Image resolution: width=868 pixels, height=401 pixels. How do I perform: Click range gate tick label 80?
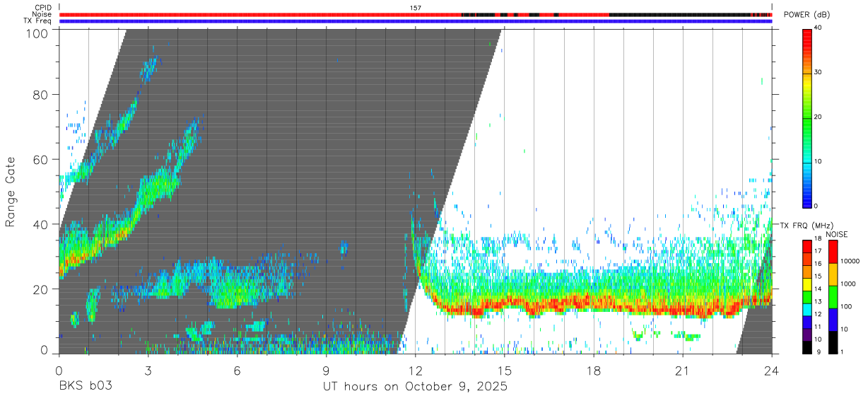click(41, 95)
